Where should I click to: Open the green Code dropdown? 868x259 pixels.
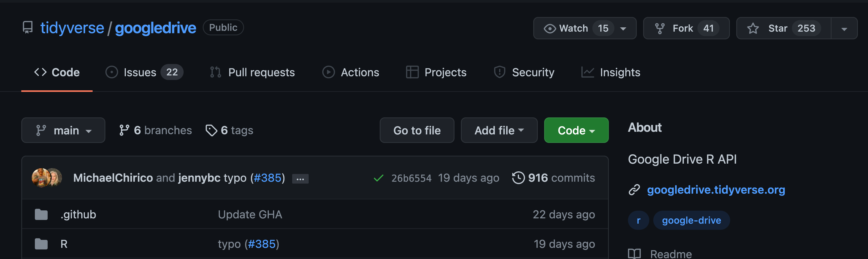tap(576, 130)
